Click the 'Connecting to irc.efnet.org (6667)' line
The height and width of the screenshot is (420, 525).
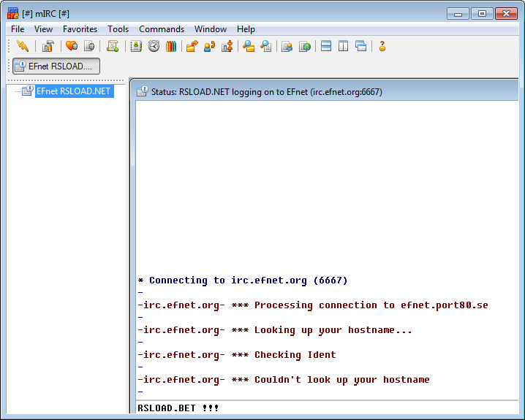243,280
